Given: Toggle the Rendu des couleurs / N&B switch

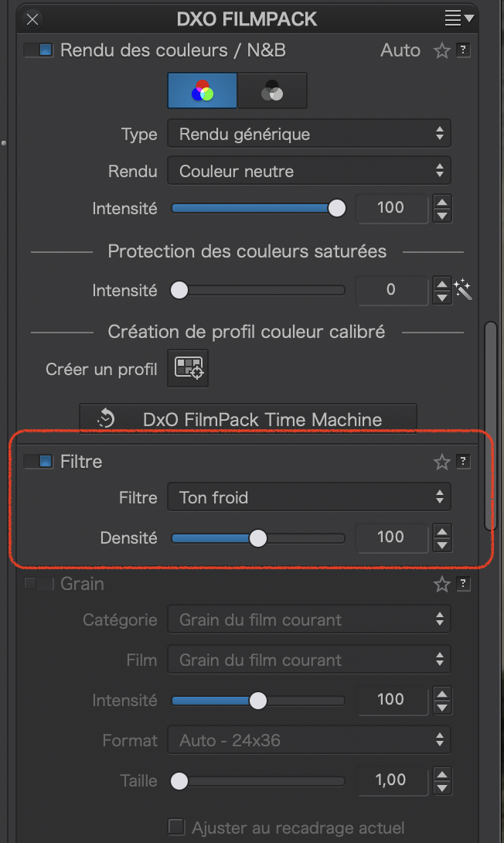Looking at the screenshot, I should (39, 50).
